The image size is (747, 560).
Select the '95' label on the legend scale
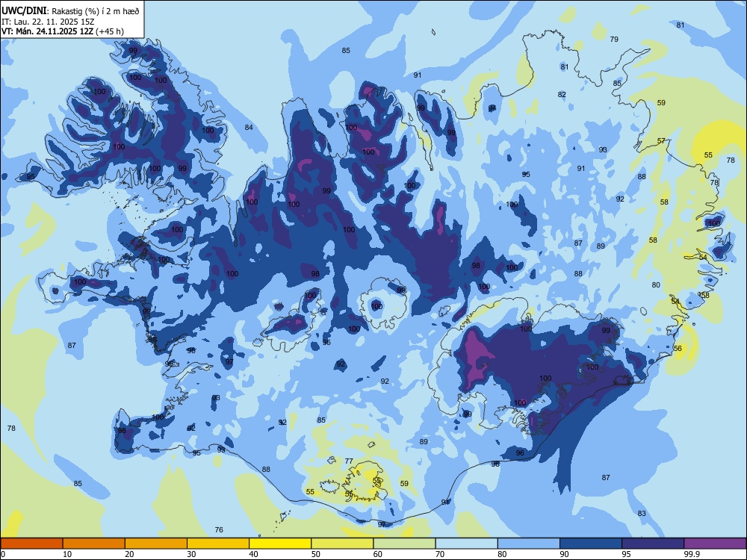(x=626, y=554)
